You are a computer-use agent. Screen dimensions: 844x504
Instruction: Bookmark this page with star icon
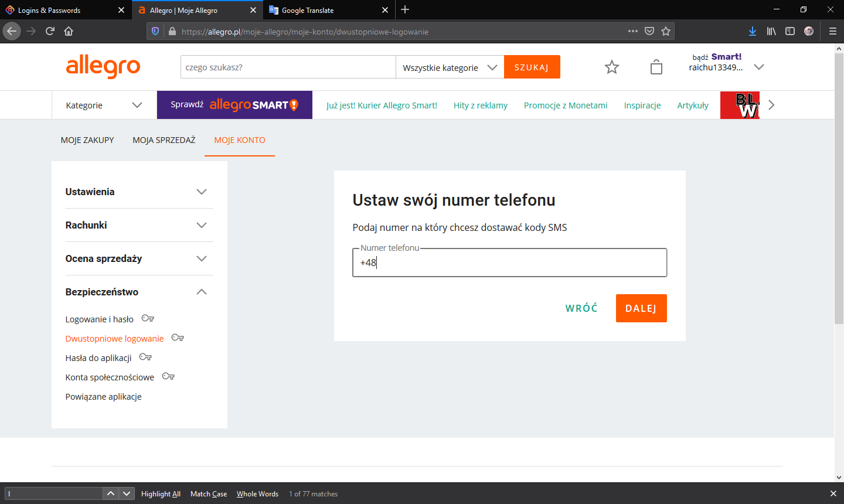tap(666, 31)
